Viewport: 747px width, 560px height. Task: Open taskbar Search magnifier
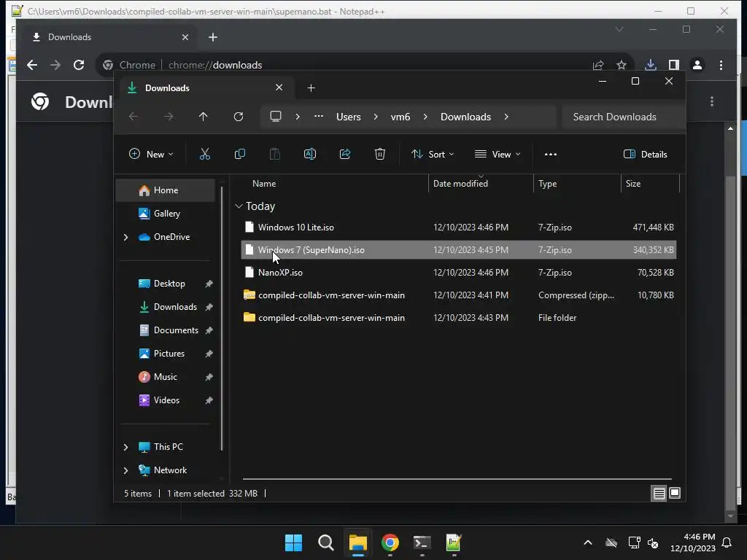(x=326, y=542)
